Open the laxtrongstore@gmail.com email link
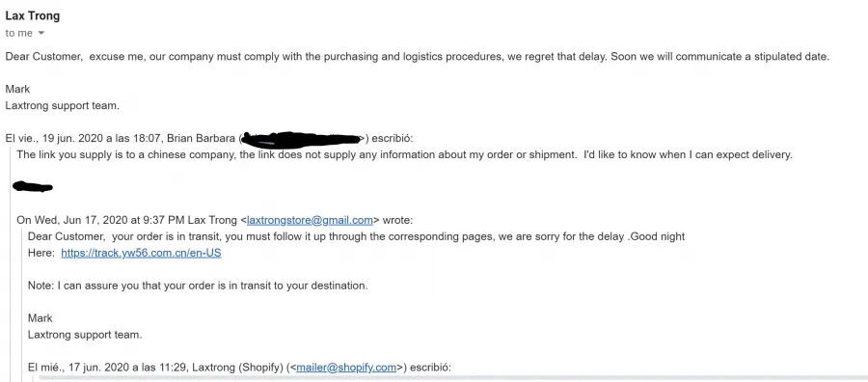 [310, 220]
